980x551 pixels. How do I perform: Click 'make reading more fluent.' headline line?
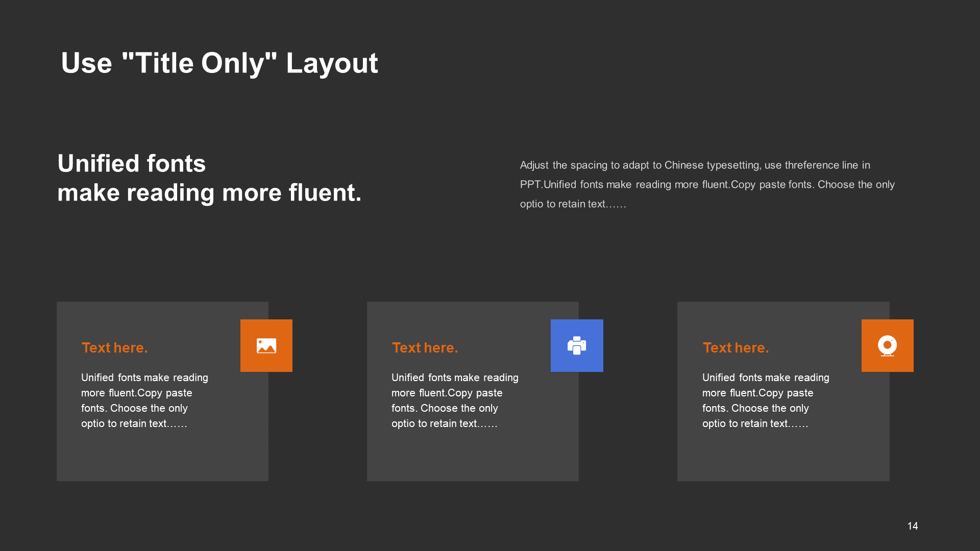click(x=209, y=193)
